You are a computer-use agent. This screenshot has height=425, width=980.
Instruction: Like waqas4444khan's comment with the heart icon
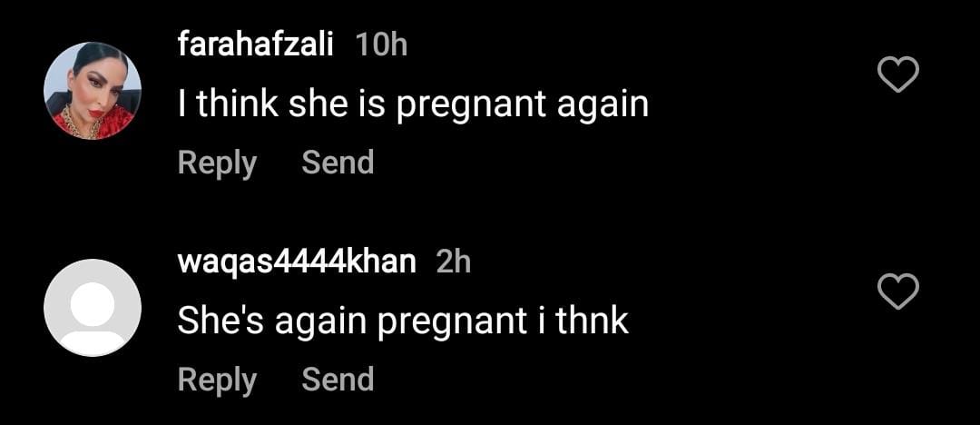click(898, 292)
